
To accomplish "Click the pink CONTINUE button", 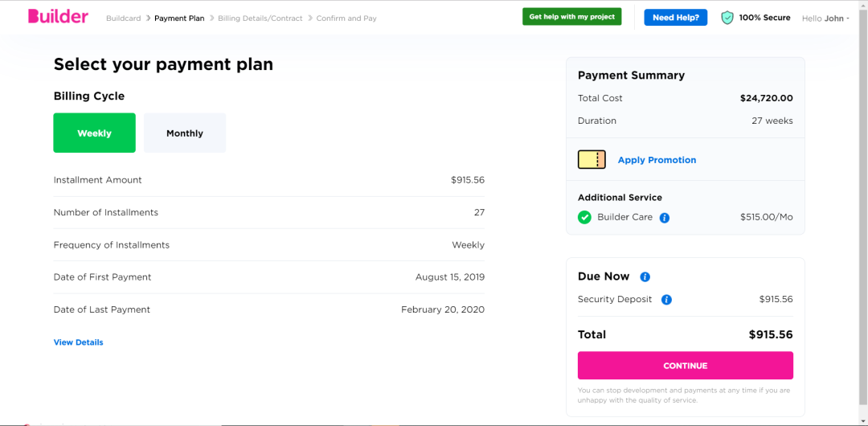I will 686,366.
